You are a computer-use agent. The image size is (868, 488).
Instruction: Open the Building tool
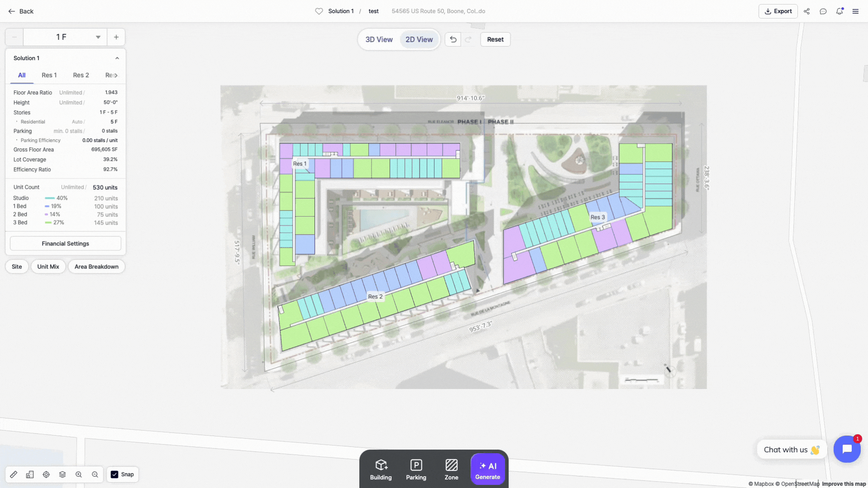381,470
